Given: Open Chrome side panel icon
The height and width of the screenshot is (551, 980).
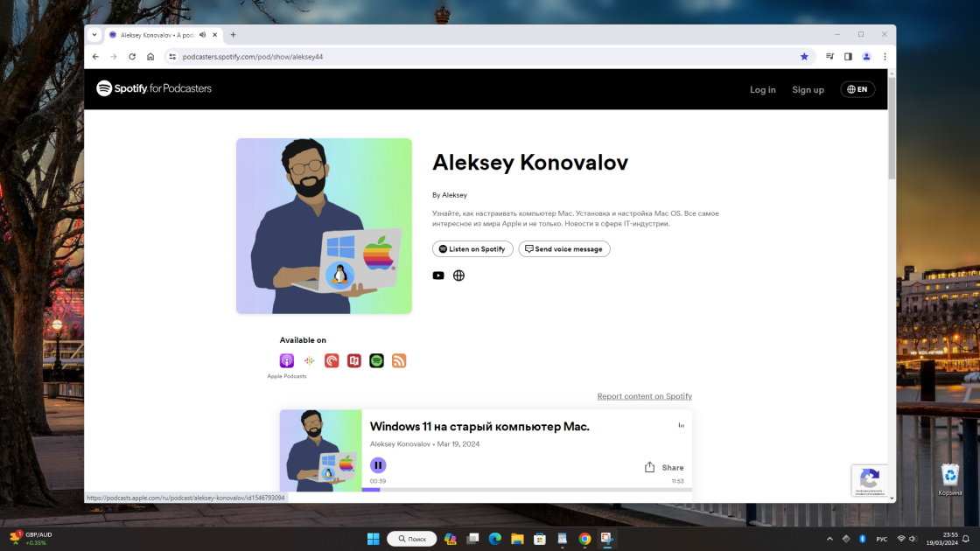Looking at the screenshot, I should [x=848, y=57].
